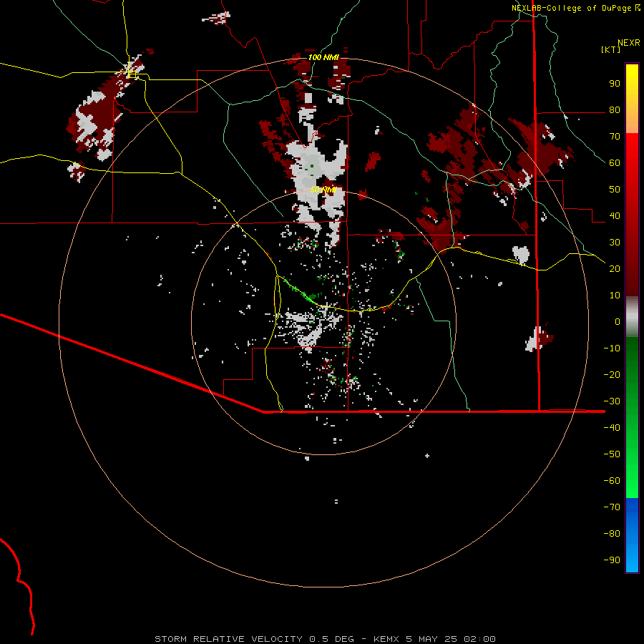The height and width of the screenshot is (644, 644).
Task: Click the 0 value on velocity scale
Action: 618,322
